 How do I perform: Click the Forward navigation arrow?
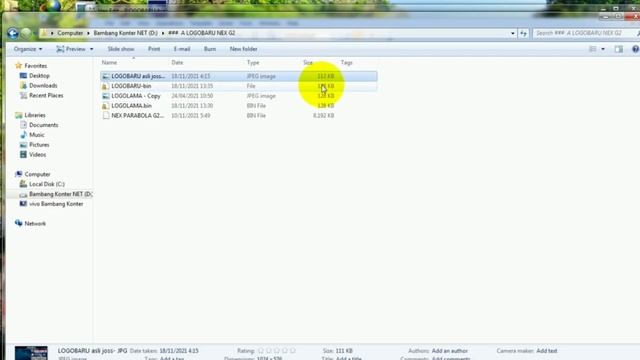tap(26, 33)
